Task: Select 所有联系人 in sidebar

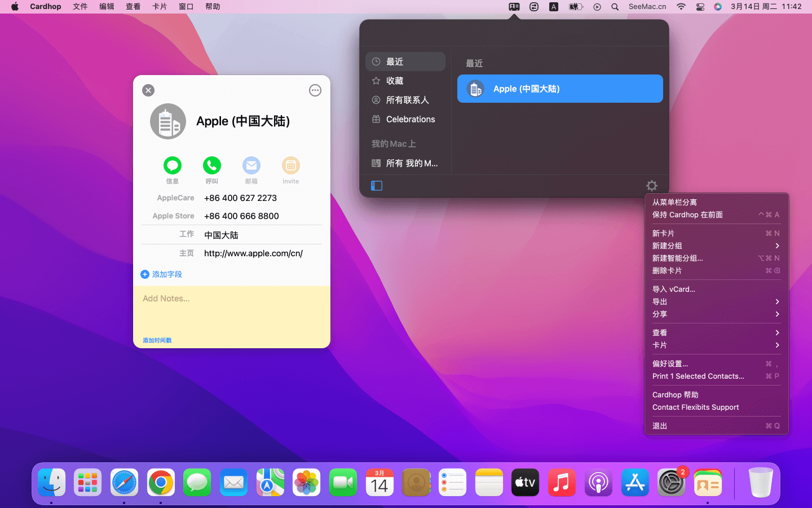Action: coord(405,100)
